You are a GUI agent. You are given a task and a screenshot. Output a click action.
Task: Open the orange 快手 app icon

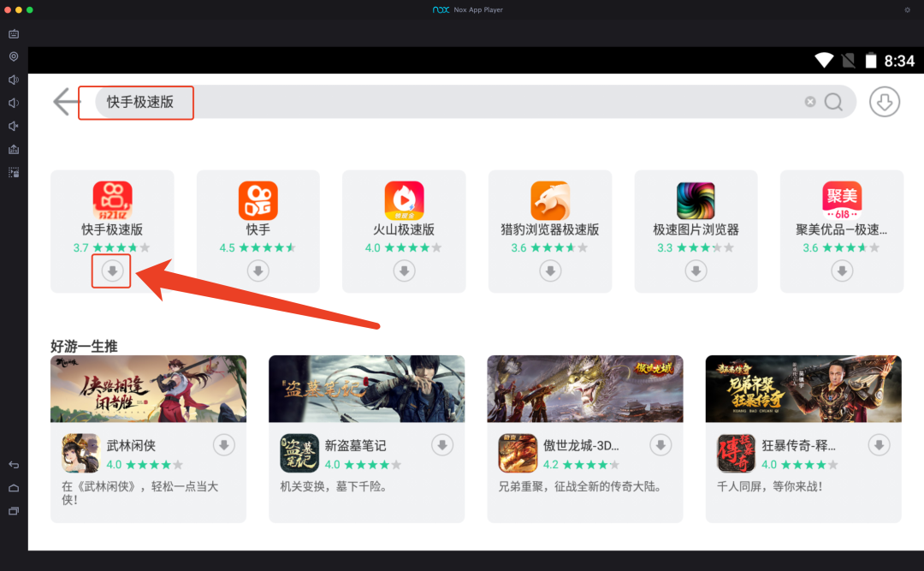pos(258,200)
